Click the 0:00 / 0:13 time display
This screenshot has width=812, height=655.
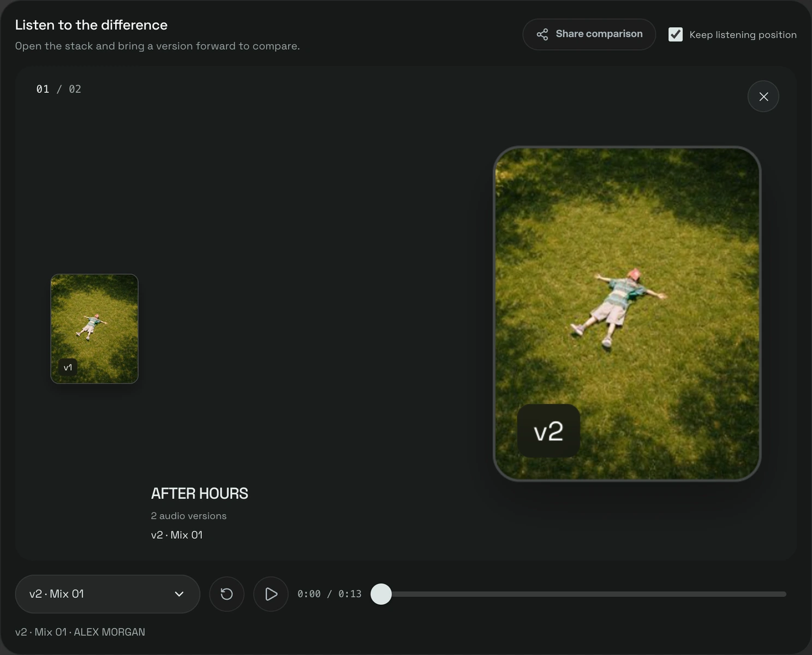pos(330,594)
